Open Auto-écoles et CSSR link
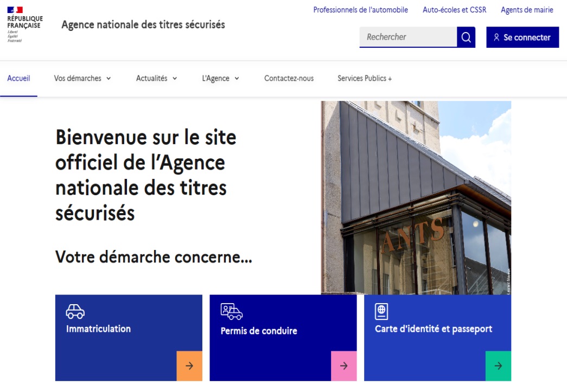The height and width of the screenshot is (392, 567). point(455,10)
